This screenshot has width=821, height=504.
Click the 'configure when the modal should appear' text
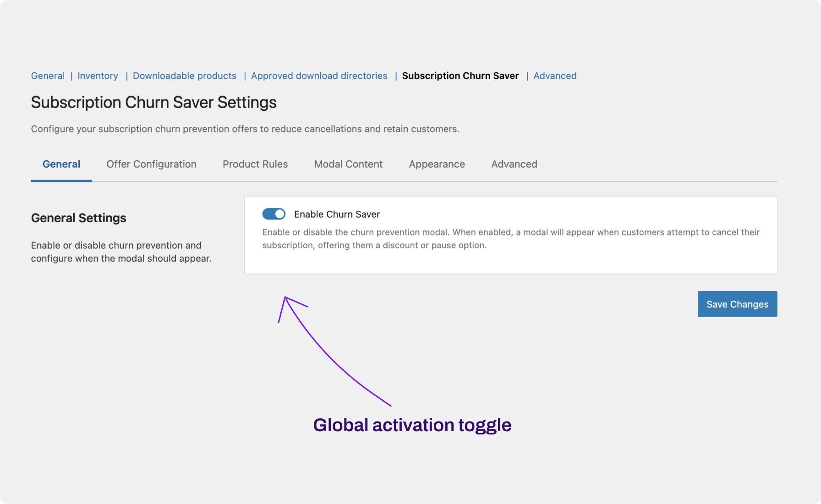coord(121,258)
